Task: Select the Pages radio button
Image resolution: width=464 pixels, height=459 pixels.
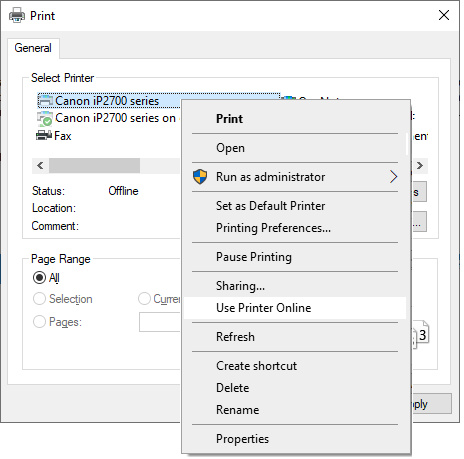Action: click(x=39, y=322)
